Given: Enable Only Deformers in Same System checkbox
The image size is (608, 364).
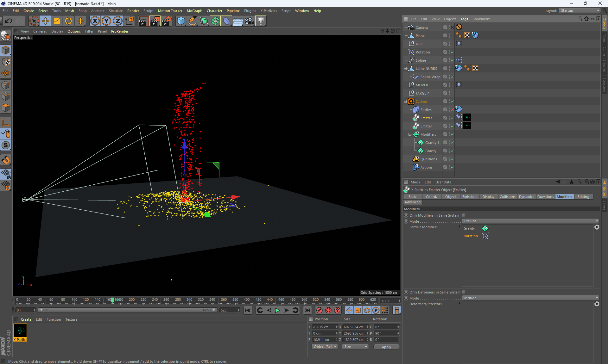Looking at the screenshot, I should pos(464,292).
